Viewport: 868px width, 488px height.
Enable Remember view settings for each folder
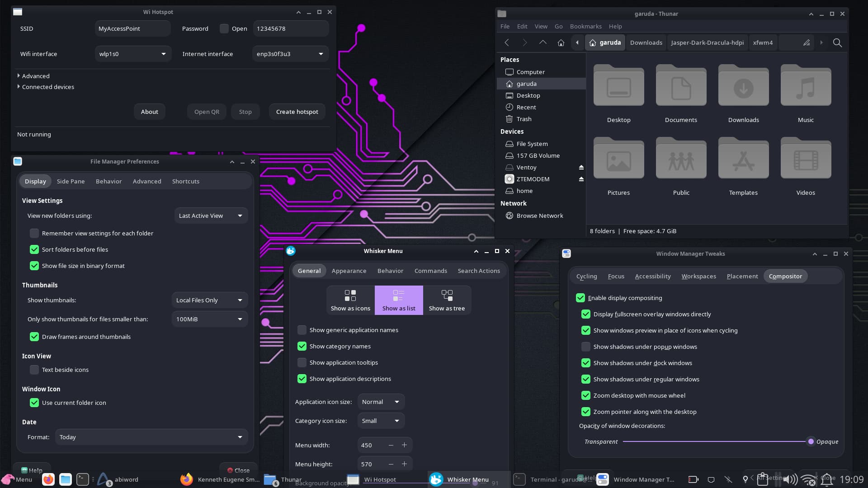tap(34, 233)
